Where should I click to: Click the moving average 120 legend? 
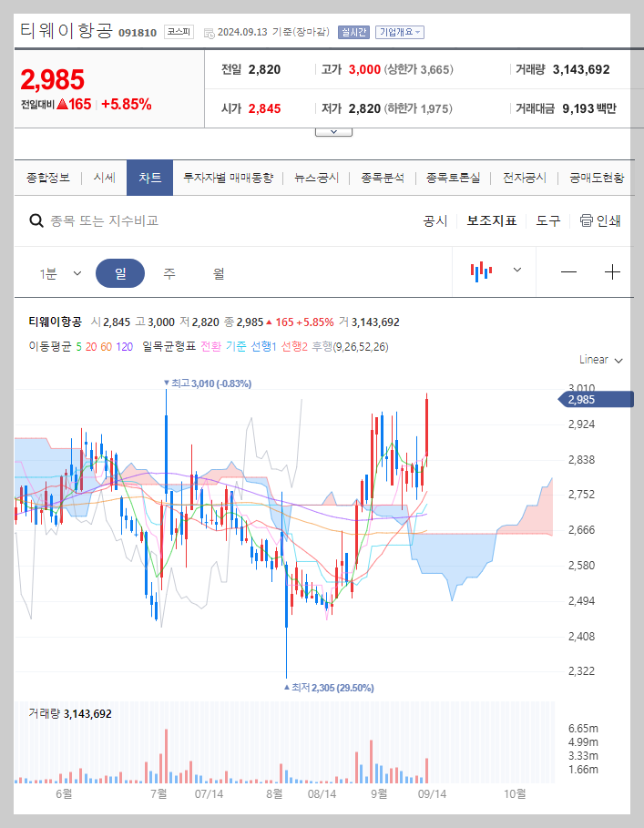(124, 347)
